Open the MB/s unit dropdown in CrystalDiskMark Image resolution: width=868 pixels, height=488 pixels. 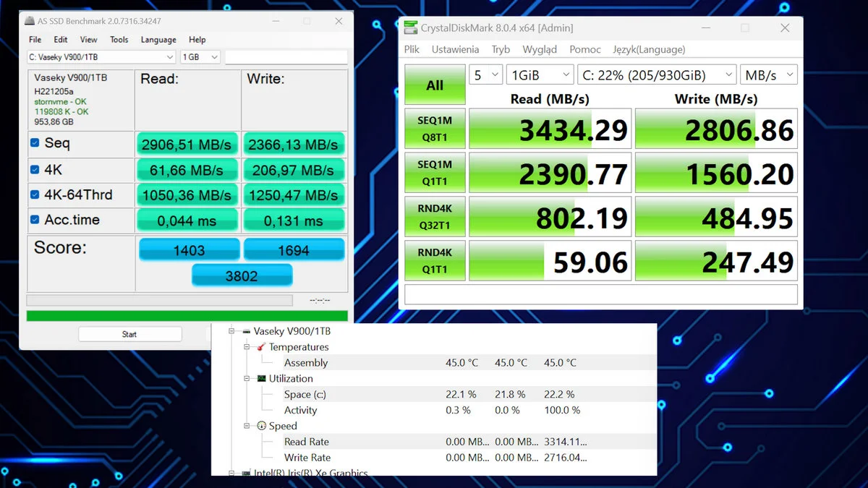pos(768,75)
